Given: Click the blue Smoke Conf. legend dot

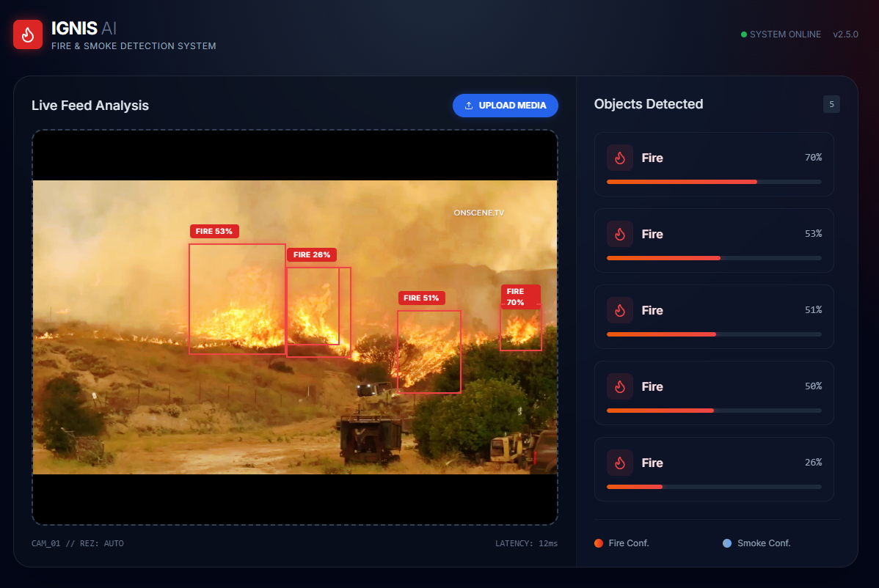Looking at the screenshot, I should click(x=727, y=543).
